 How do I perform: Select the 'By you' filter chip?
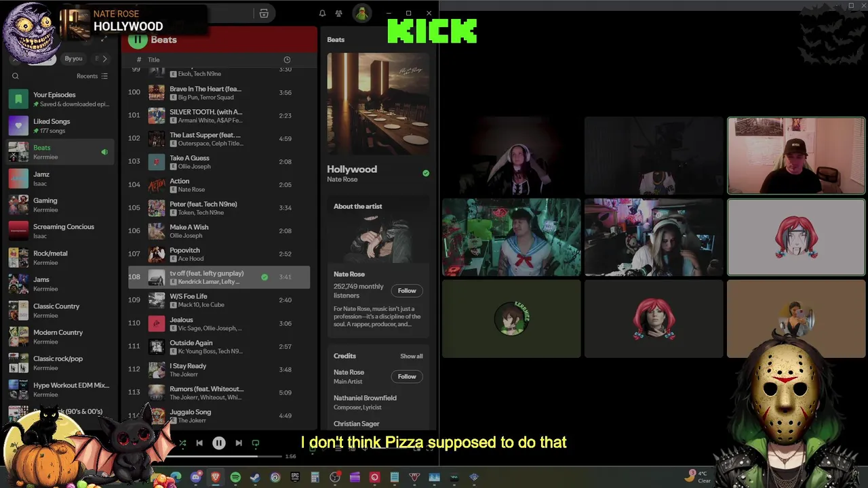[73, 59]
